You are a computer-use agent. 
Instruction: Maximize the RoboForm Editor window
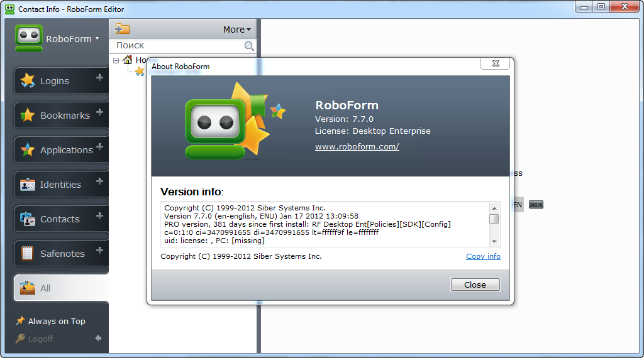pyautogui.click(x=601, y=6)
